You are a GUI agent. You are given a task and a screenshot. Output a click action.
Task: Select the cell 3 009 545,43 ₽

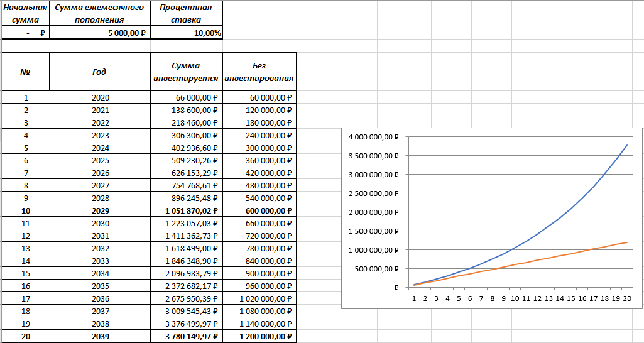tap(186, 312)
